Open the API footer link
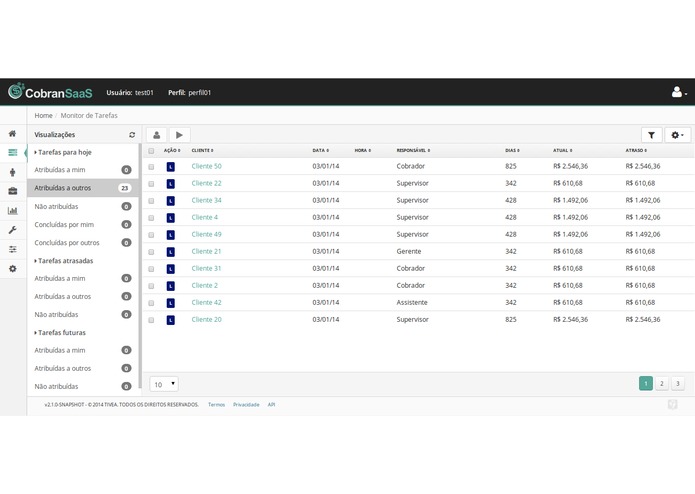This screenshot has height=494, width=695. coord(271,405)
